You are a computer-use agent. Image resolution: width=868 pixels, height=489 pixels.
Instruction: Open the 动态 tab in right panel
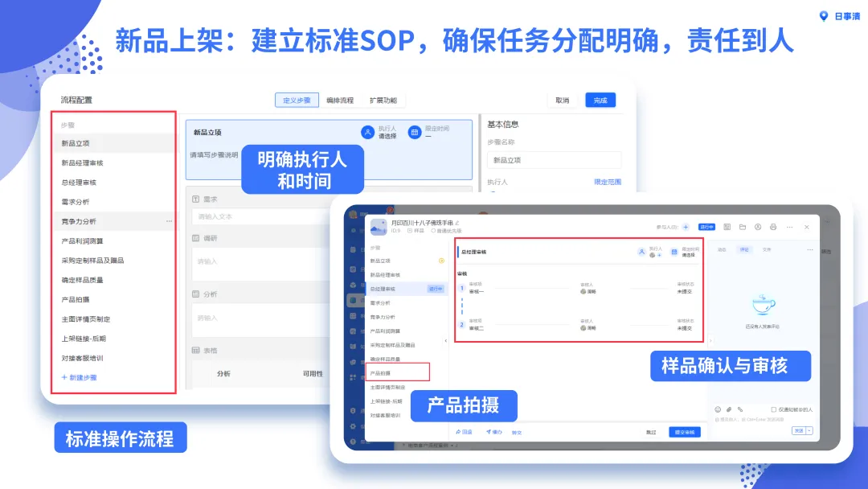(x=722, y=250)
